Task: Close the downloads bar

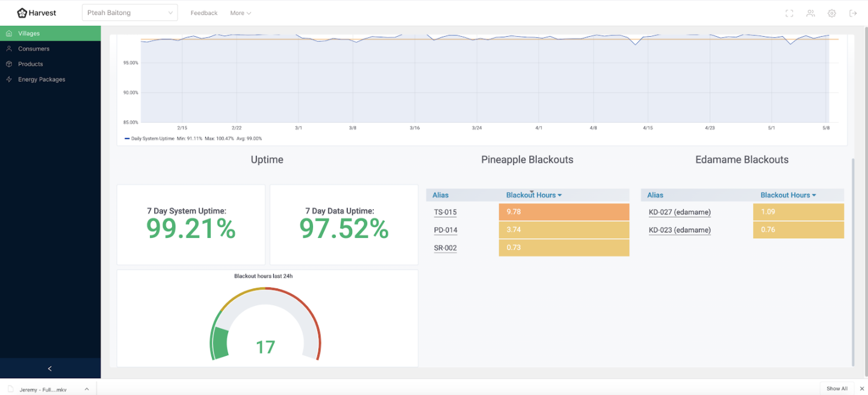Action: (x=861, y=389)
